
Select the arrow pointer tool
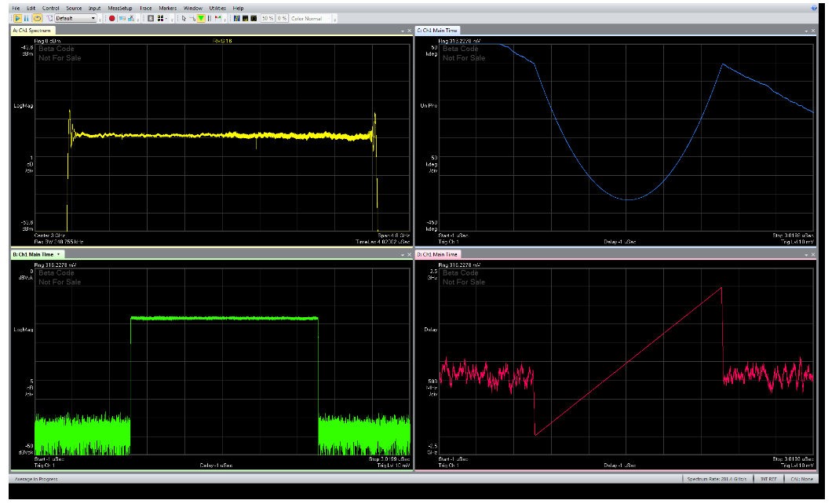tap(184, 18)
